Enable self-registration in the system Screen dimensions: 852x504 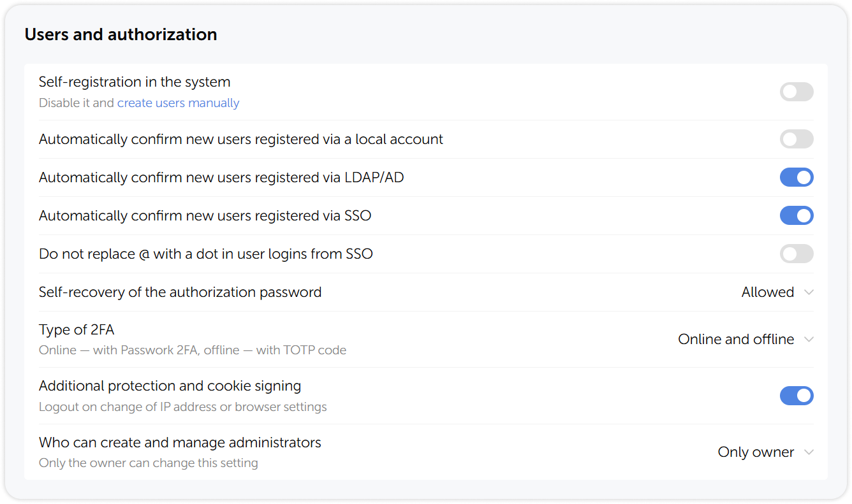tap(797, 92)
